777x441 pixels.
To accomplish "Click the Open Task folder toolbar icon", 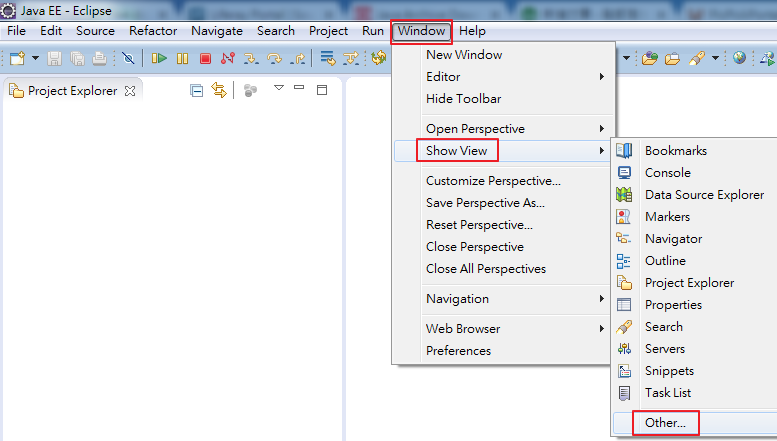I will [x=672, y=58].
